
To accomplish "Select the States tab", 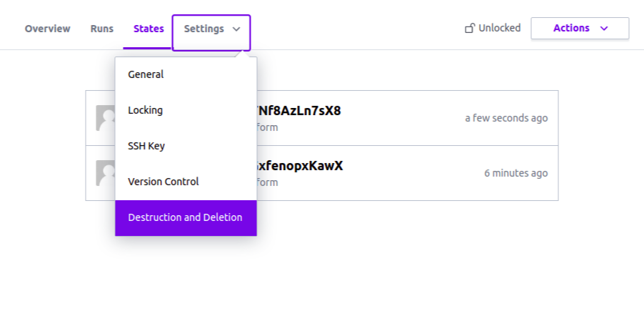I will click(149, 29).
